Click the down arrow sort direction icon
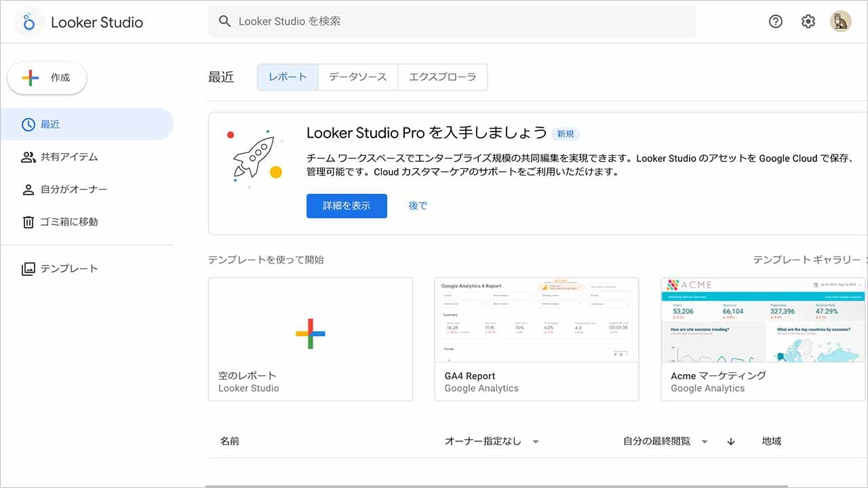This screenshot has width=868, height=488. pyautogui.click(x=731, y=441)
